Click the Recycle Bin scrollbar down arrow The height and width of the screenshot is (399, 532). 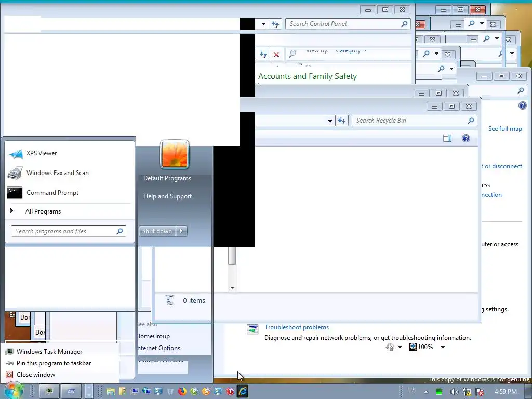[232, 288]
